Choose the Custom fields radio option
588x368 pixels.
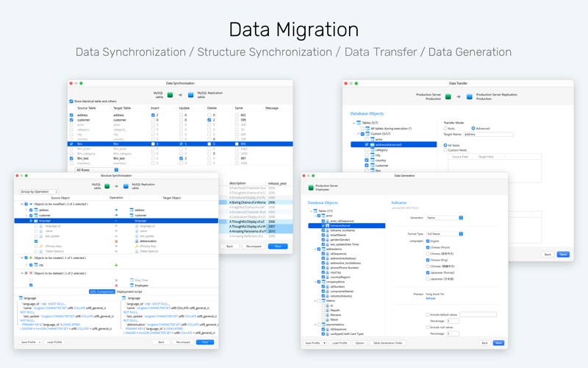coord(445,150)
